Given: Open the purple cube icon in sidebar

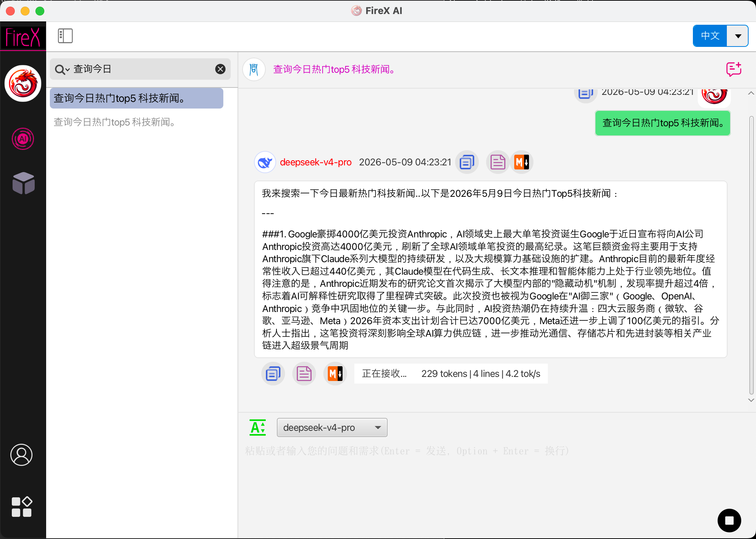Looking at the screenshot, I should click(x=23, y=183).
